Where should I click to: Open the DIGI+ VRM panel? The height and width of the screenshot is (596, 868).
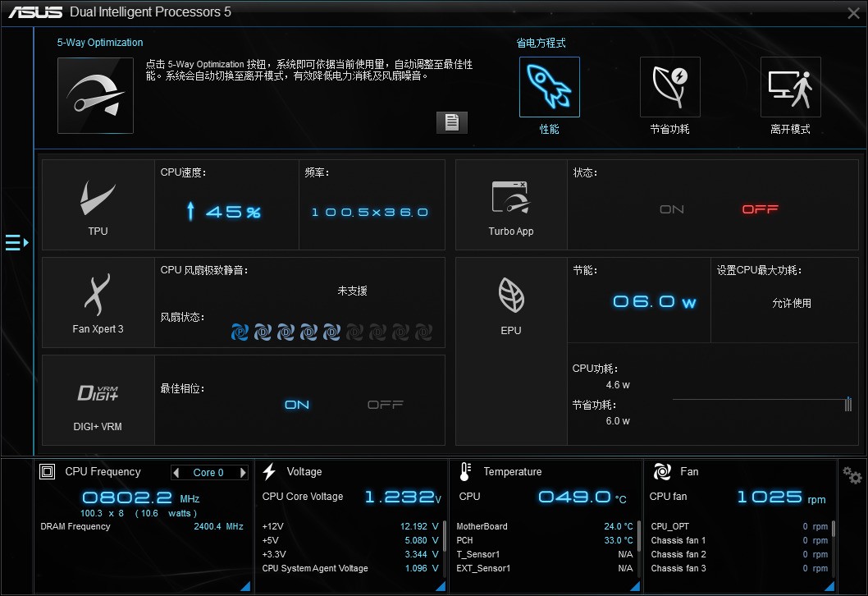click(98, 400)
